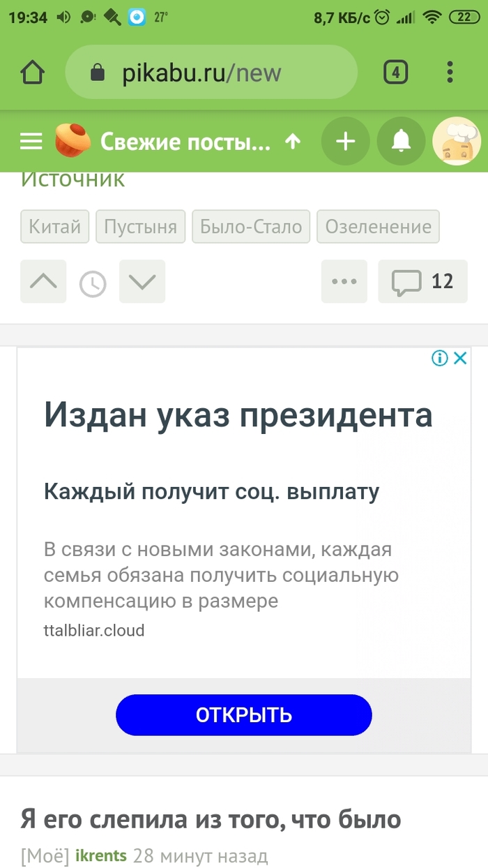This screenshot has height=868, width=488.
Task: Open notifications bell
Action: pos(400,142)
